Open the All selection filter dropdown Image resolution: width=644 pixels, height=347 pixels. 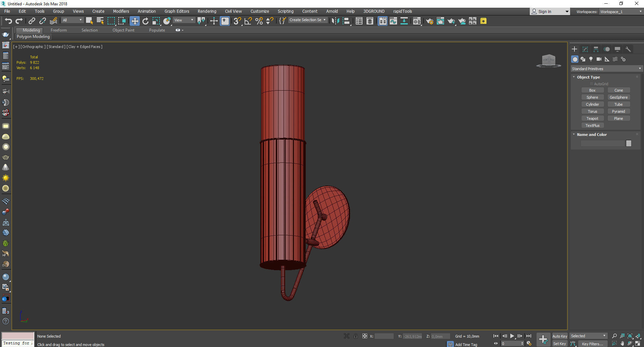(x=72, y=20)
